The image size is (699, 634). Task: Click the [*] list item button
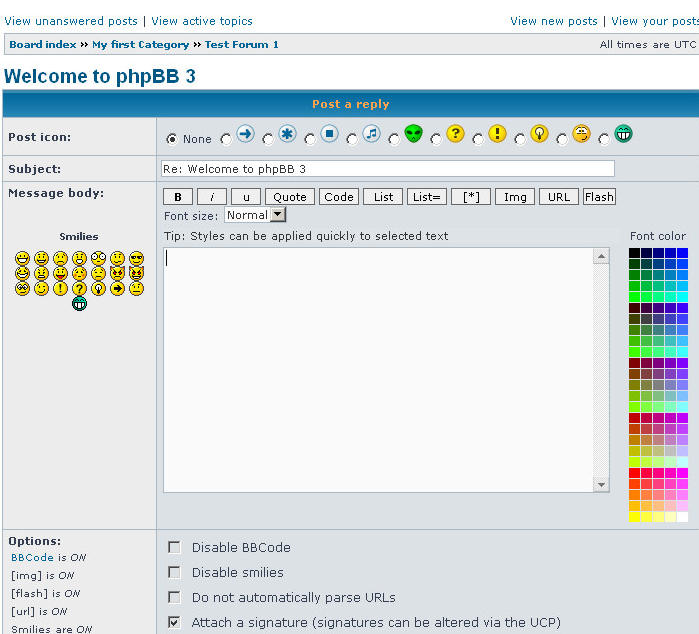471,197
